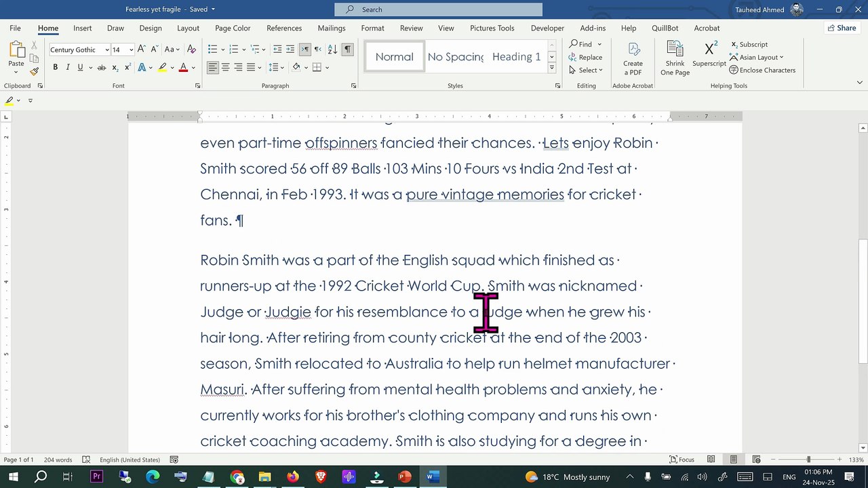Apply the No Spacing style
The image size is (868, 488).
[x=456, y=57]
